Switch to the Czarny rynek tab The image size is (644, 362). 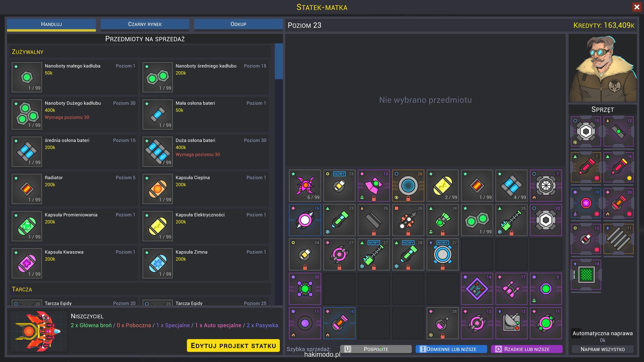click(145, 24)
